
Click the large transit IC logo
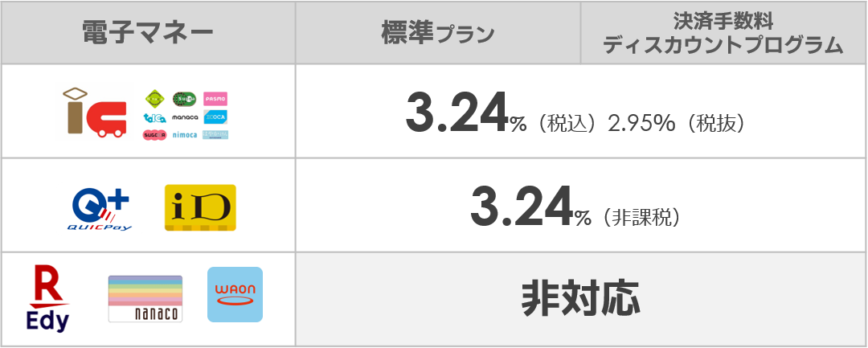(95, 112)
